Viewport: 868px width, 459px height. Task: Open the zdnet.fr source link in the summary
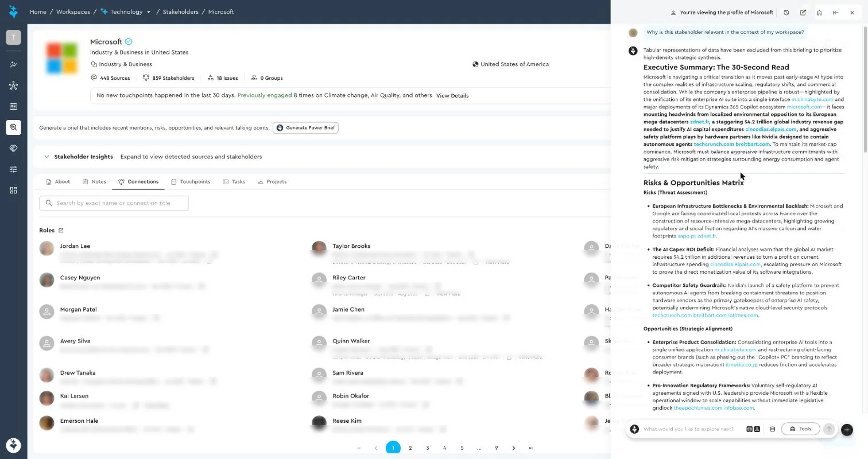point(700,122)
